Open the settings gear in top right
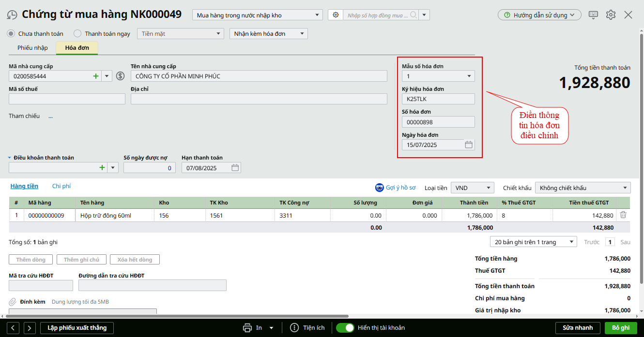Viewport: 644px width, 337px height. tap(611, 15)
